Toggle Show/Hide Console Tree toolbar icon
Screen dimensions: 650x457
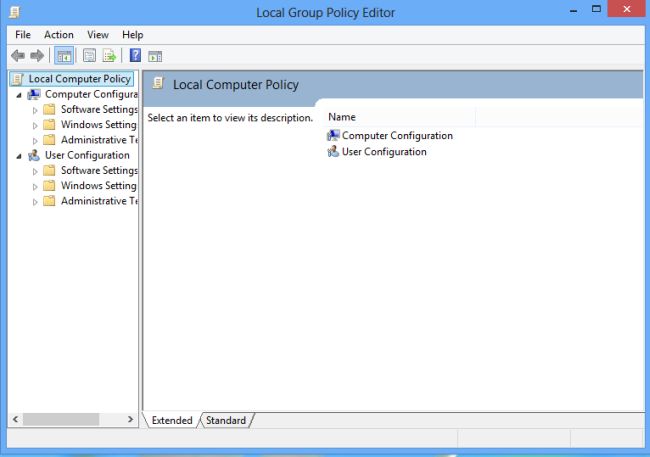(64, 56)
